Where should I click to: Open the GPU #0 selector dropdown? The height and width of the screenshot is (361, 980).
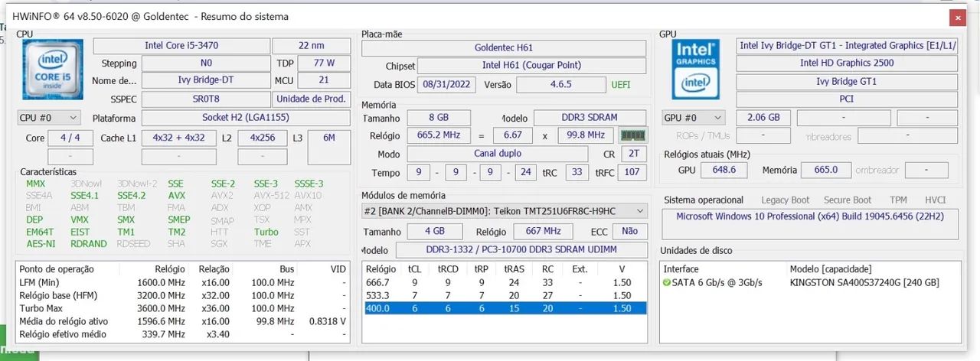[694, 118]
